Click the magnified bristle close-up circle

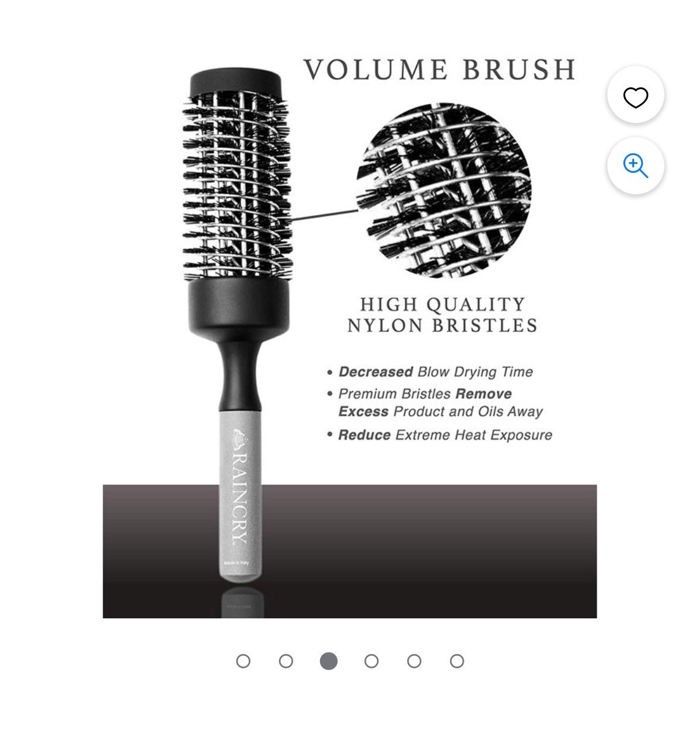[444, 190]
